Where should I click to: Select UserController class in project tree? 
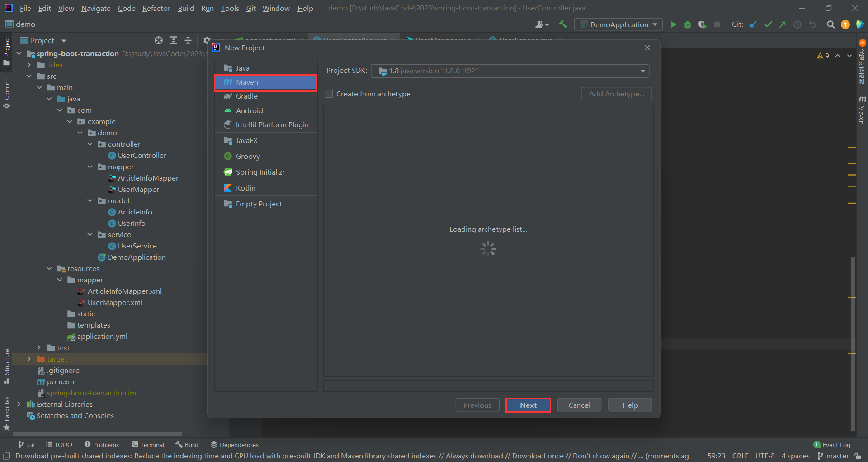click(137, 155)
